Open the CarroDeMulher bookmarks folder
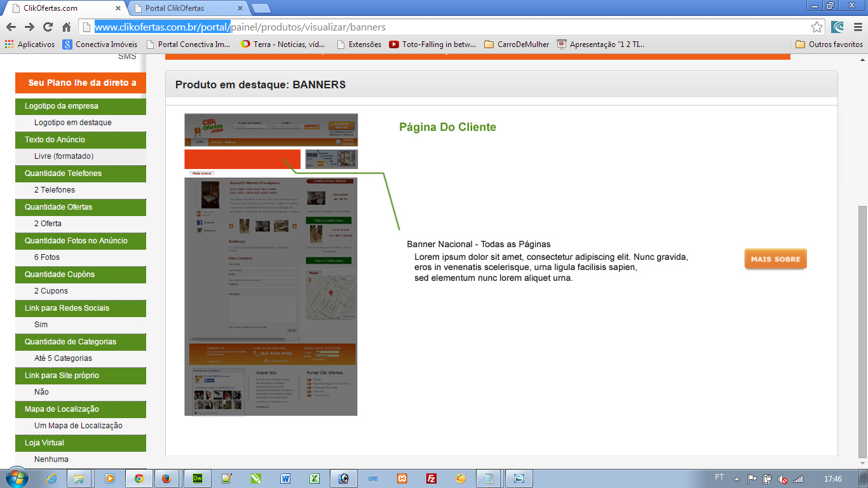The width and height of the screenshot is (868, 488). [x=517, y=44]
